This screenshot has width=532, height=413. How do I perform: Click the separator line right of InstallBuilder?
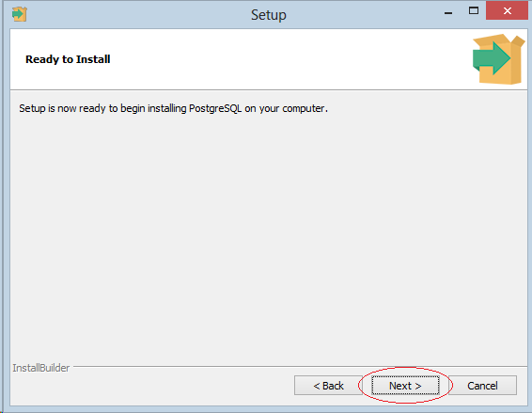pyautogui.click(x=300, y=367)
